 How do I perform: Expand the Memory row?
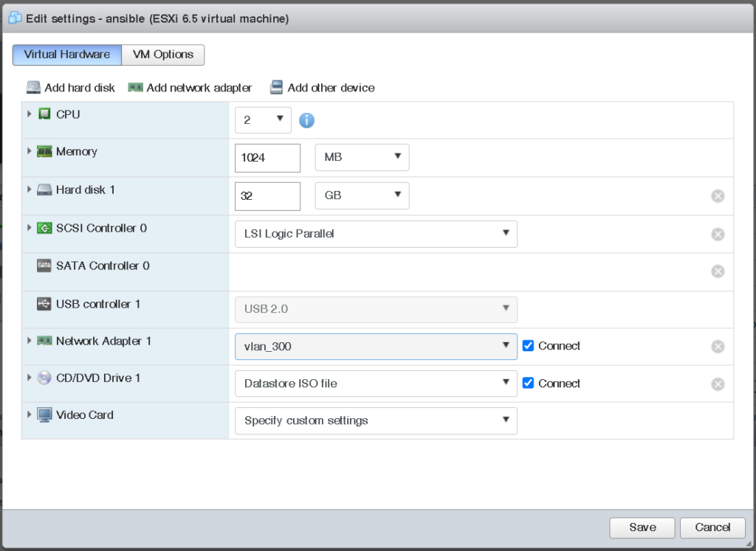[30, 151]
